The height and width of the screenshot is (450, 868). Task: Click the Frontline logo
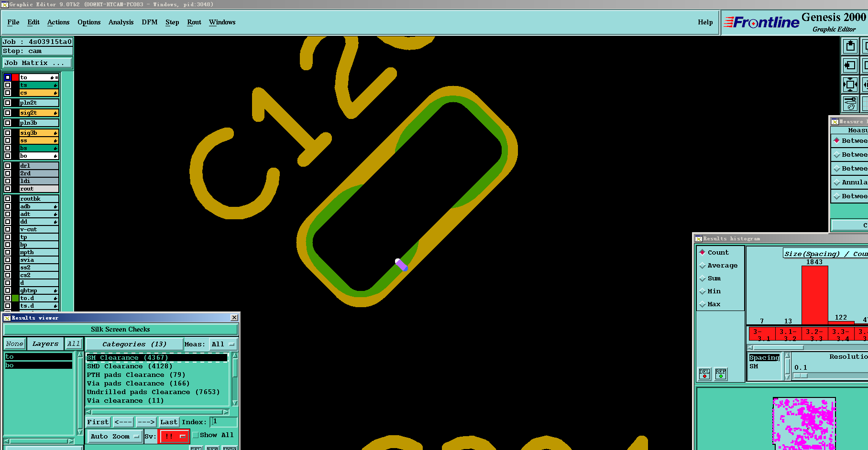(761, 22)
